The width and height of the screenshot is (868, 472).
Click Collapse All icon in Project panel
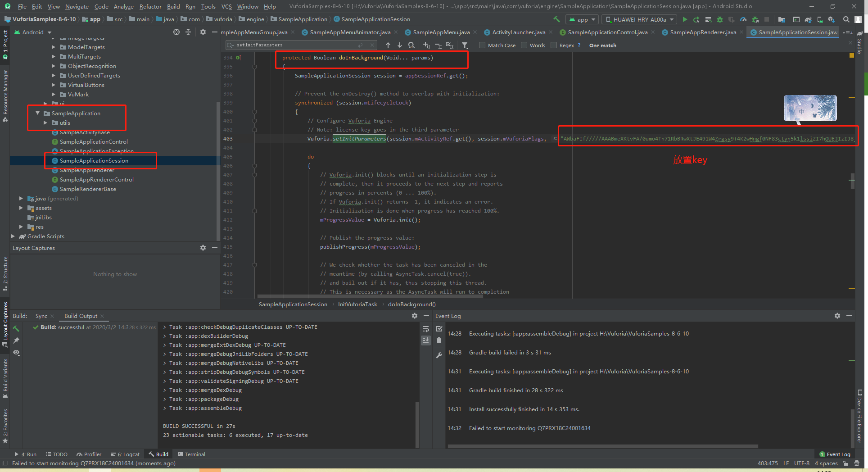coord(188,32)
